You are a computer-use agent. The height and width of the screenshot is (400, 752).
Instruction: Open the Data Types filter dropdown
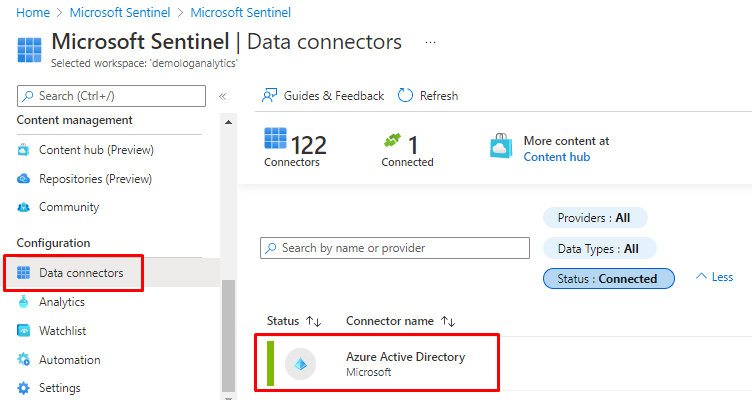point(599,248)
